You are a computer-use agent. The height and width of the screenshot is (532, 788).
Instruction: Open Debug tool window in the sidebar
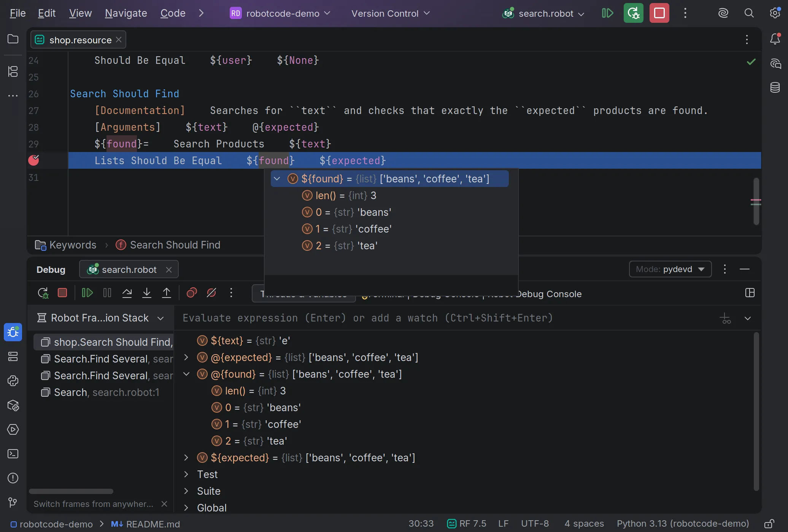coord(13,332)
